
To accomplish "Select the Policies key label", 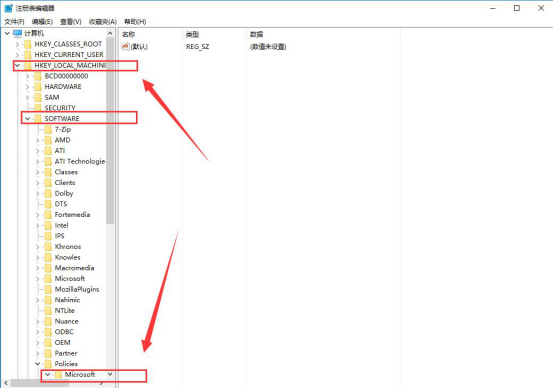I will point(66,364).
